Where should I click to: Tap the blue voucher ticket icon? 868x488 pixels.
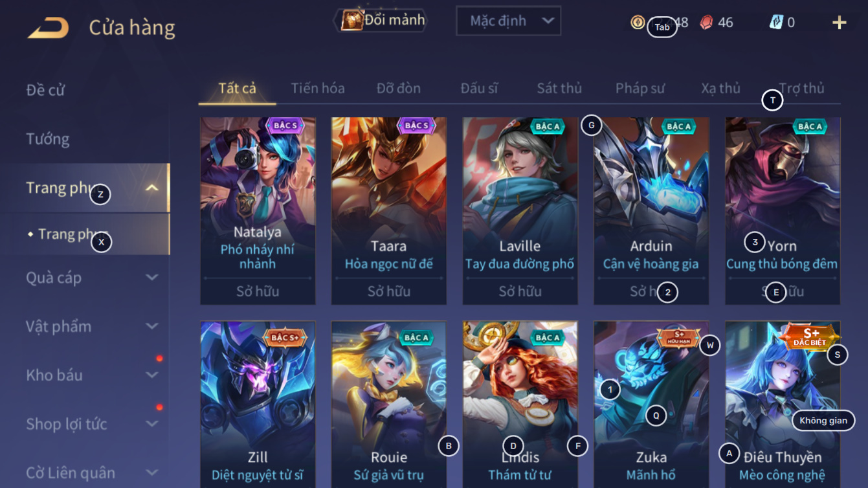(776, 22)
